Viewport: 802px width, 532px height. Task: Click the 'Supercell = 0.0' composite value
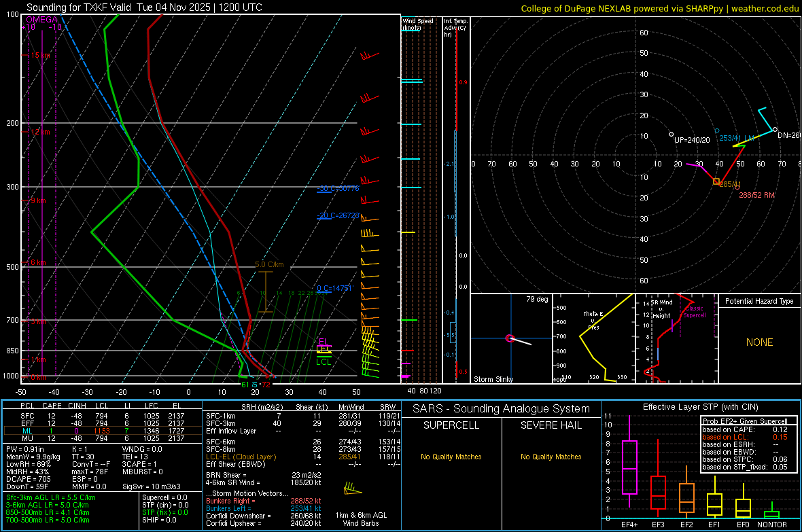(x=164, y=497)
